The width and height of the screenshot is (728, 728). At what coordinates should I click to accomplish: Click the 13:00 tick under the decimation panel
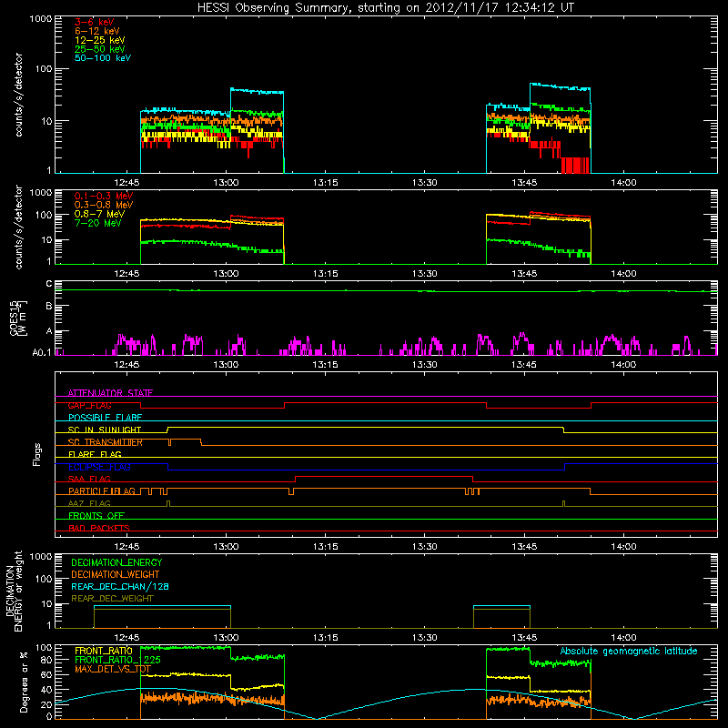point(226,638)
